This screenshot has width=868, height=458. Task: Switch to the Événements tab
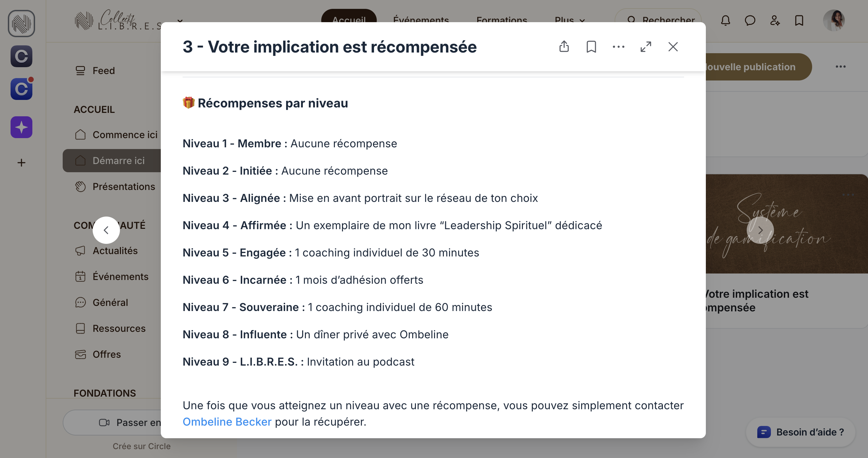(x=421, y=20)
